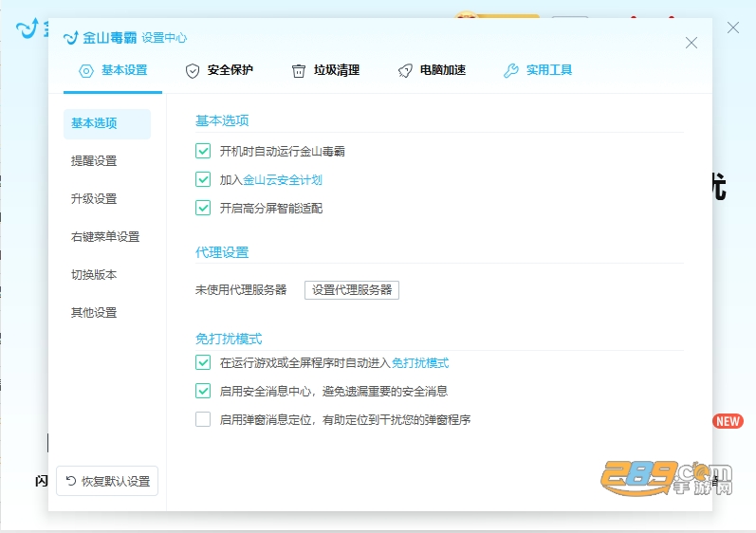Close the 设置中心 dialog
The height and width of the screenshot is (533, 756).
(691, 43)
